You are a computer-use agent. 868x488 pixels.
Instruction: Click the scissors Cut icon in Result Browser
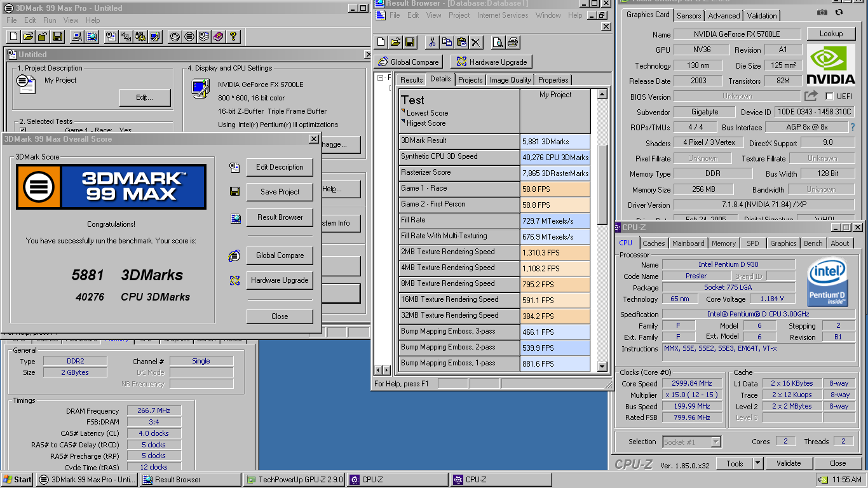click(432, 43)
